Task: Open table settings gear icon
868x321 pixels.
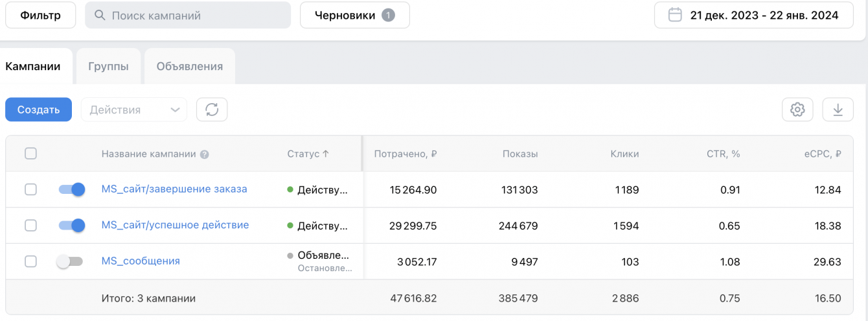Action: coord(797,110)
